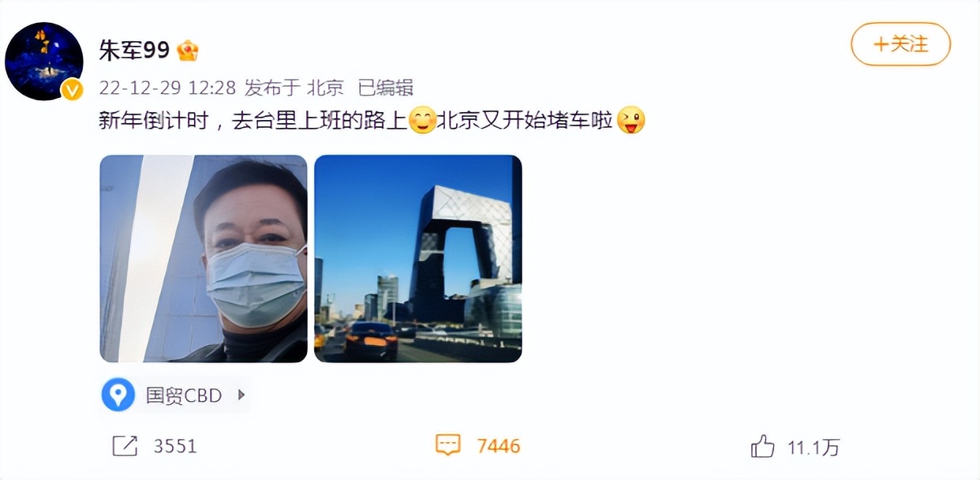Viewport: 980px width, 480px height.
Task: View edit history via 已编辑
Action: pyautogui.click(x=385, y=87)
